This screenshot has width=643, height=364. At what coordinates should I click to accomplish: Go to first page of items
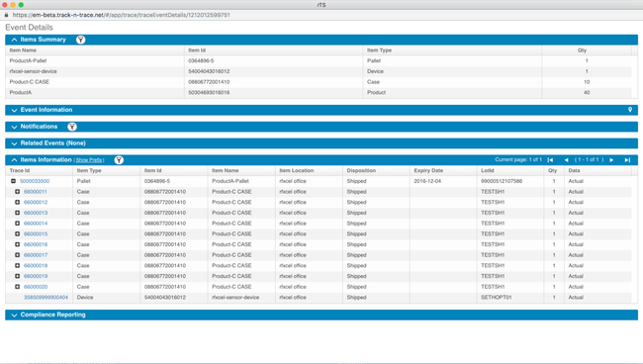(550, 160)
